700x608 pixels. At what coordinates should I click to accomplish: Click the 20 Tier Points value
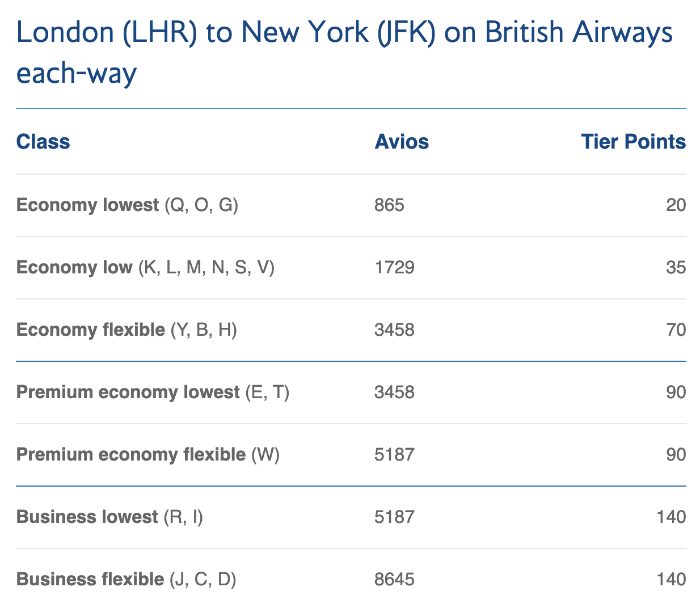tap(676, 205)
